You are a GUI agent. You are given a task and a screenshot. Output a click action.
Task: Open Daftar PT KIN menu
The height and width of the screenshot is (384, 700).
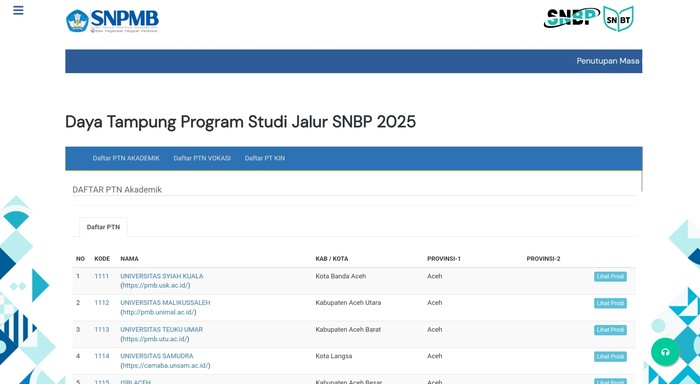(265, 158)
